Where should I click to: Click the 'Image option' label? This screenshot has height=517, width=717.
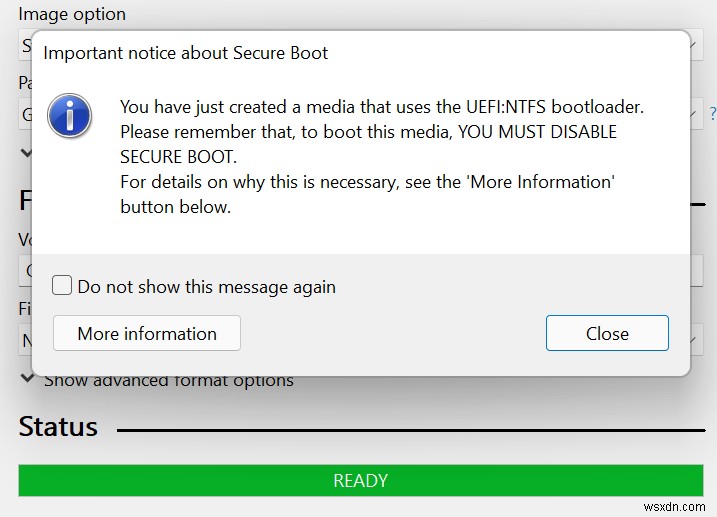[x=72, y=14]
